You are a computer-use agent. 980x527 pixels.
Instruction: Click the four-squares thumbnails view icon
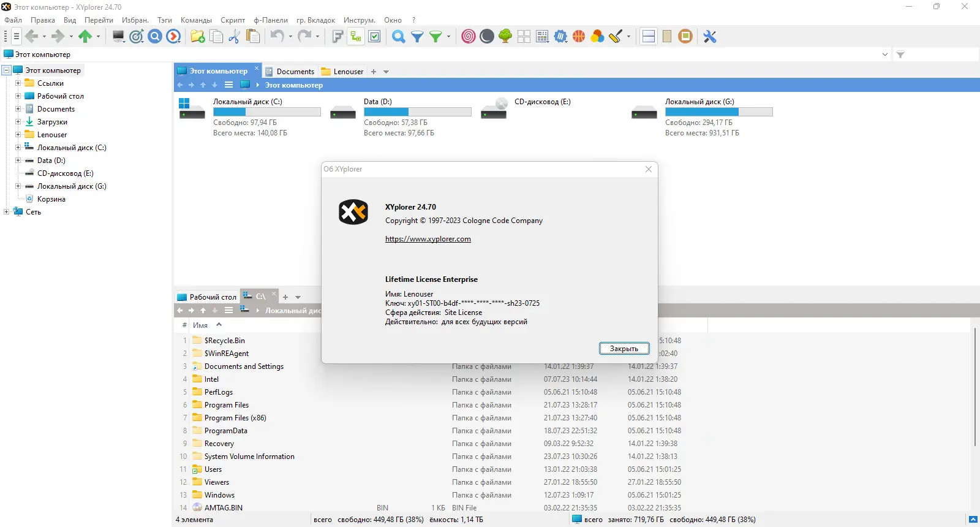[524, 37]
